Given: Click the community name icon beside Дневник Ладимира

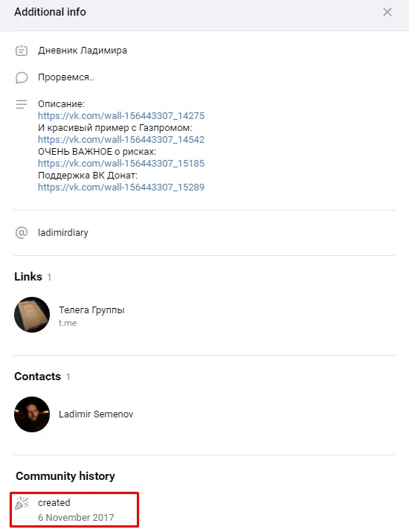Looking at the screenshot, I should pyautogui.click(x=22, y=51).
